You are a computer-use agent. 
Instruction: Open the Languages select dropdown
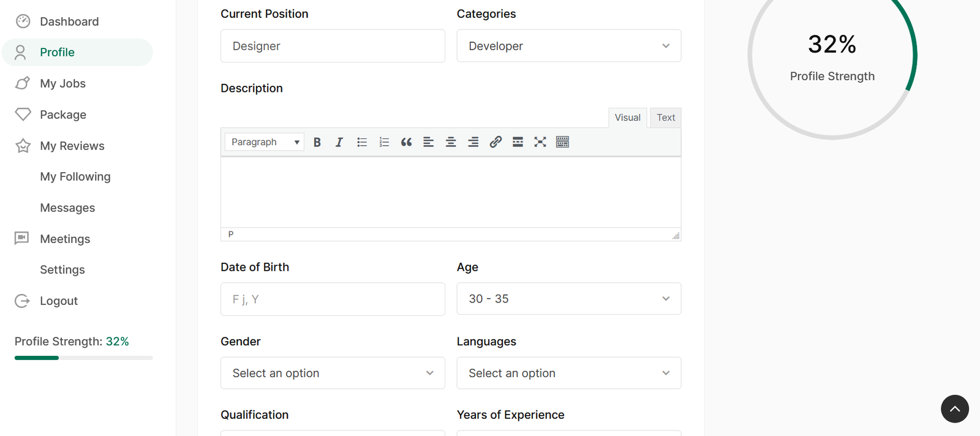[569, 373]
